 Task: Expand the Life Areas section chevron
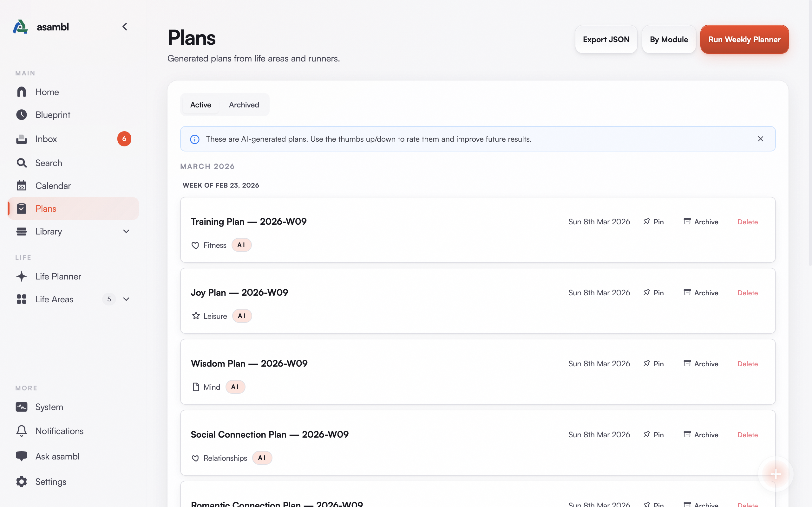coord(126,299)
